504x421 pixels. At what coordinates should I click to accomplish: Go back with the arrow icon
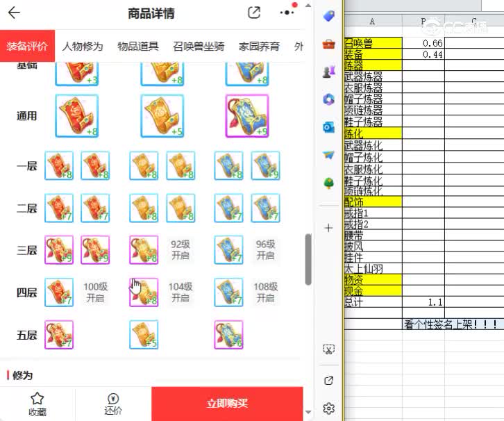14,13
